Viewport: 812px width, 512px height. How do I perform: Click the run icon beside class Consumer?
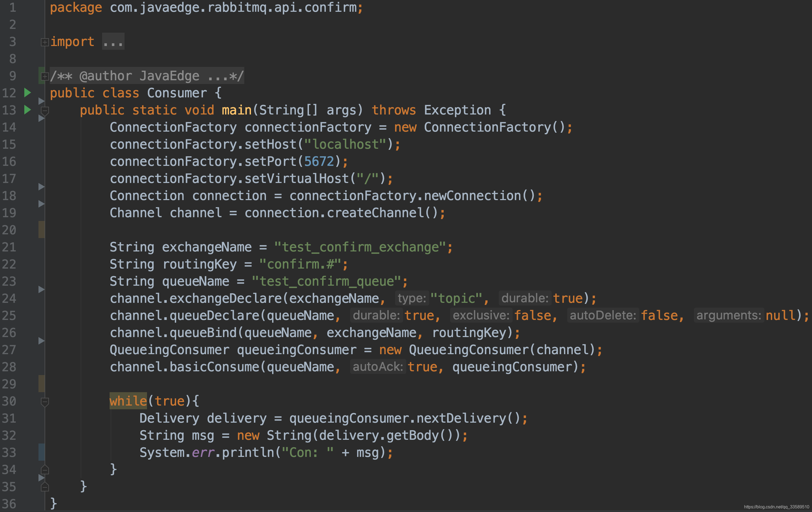(x=28, y=93)
